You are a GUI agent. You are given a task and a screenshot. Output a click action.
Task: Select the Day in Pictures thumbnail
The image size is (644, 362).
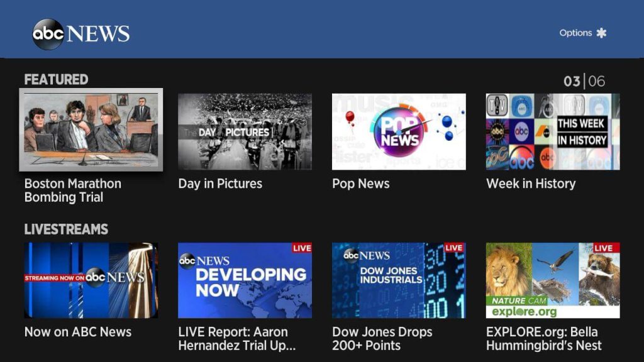(x=245, y=132)
